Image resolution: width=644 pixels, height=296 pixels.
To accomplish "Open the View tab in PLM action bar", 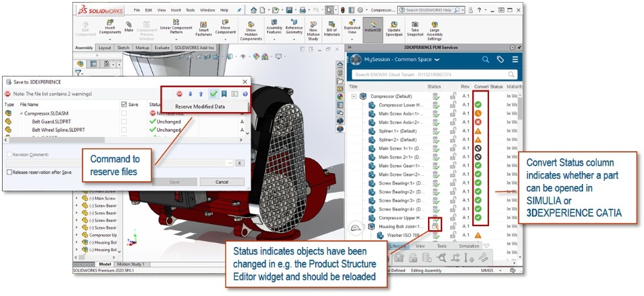I will coord(420,246).
